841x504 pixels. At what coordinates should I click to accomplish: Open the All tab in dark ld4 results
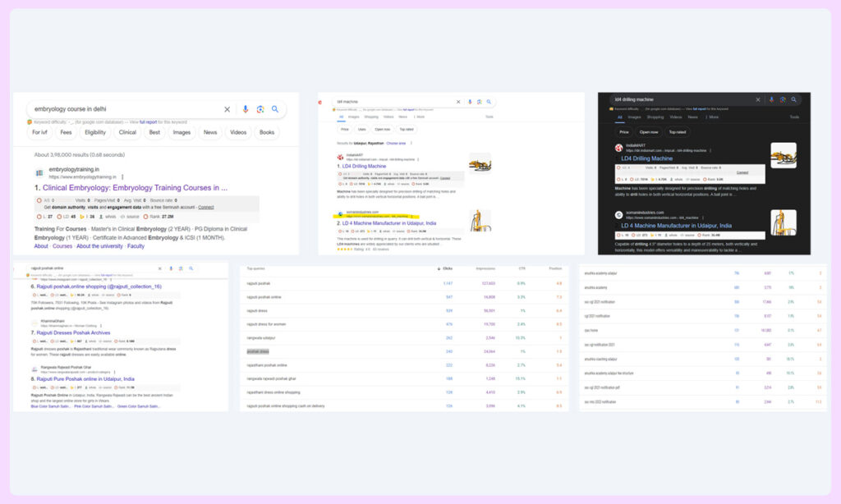tap(620, 117)
